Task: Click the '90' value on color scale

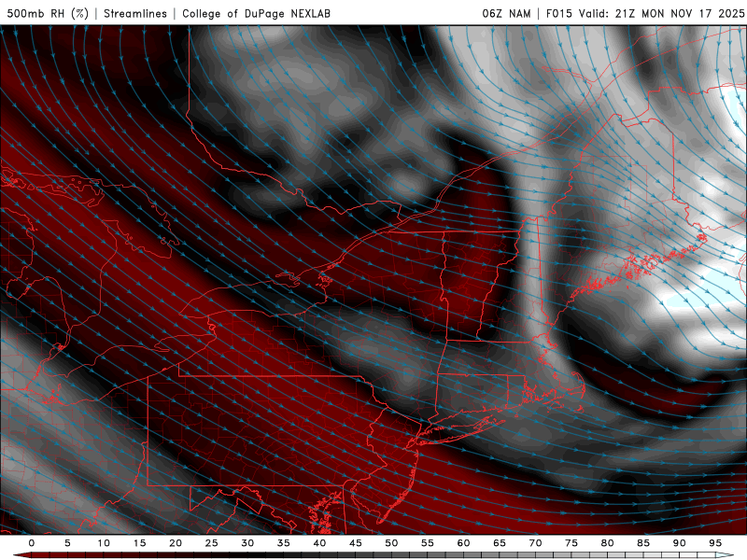Action: [679, 543]
